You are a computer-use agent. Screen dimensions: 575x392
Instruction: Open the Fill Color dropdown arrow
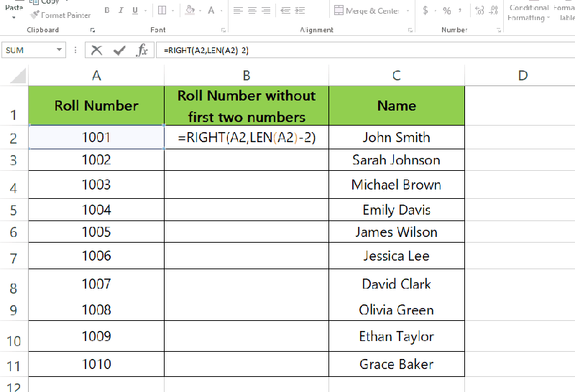coord(201,11)
